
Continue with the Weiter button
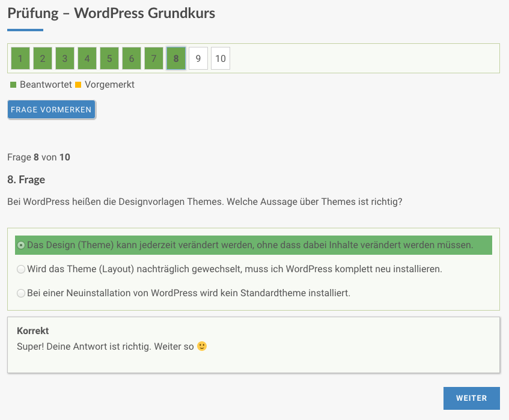tap(471, 398)
